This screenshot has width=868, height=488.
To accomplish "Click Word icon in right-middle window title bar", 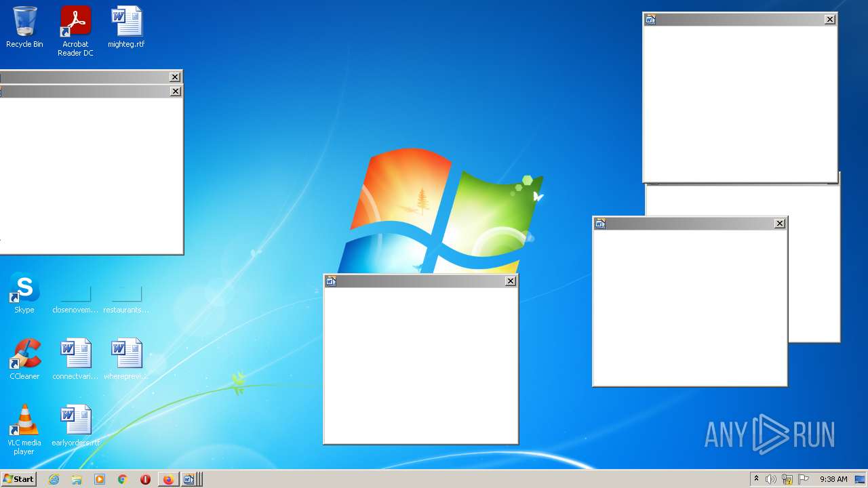I will pyautogui.click(x=600, y=224).
